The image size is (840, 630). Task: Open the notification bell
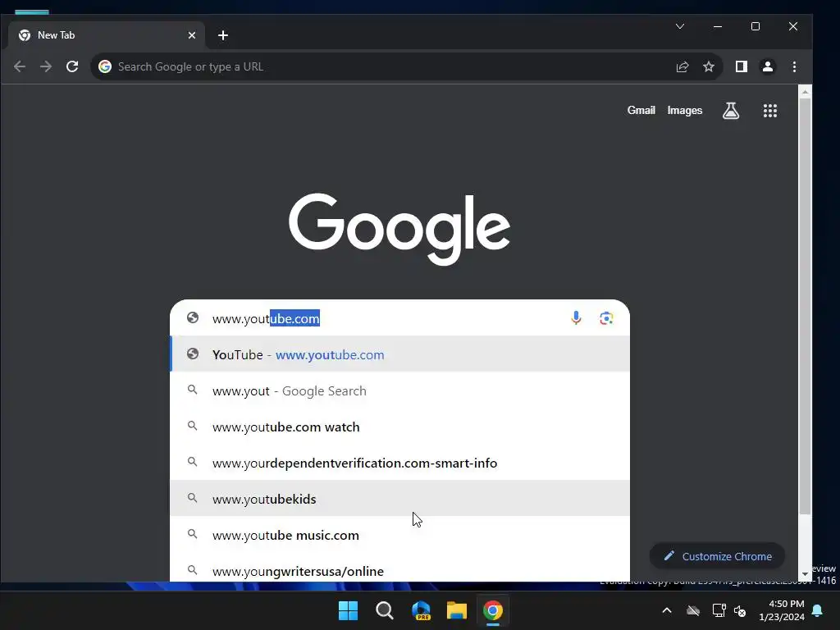(818, 610)
